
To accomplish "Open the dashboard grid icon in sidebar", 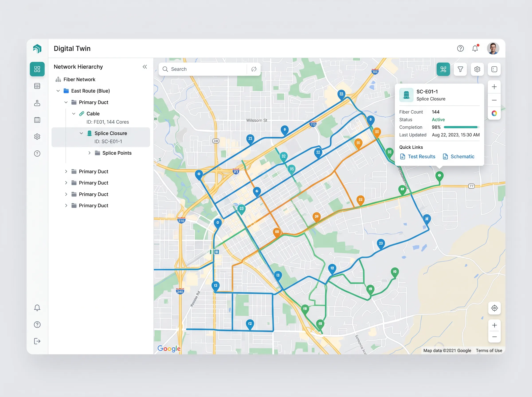I will click(x=37, y=69).
